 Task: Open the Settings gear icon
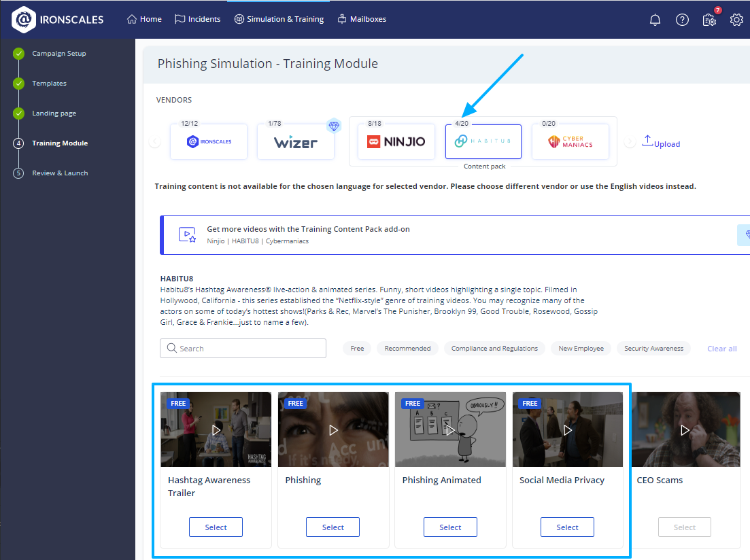(737, 20)
